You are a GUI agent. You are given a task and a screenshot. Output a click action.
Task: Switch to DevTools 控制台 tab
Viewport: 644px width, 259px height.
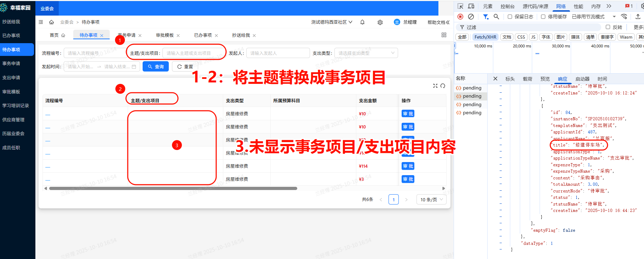[x=507, y=6]
